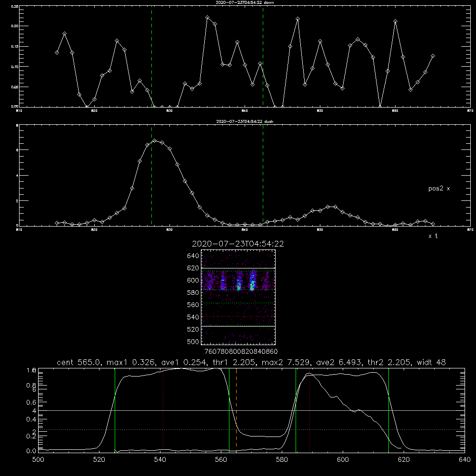Click the '0.4' label on bottom plot y-axis
The image size is (476, 476).
[31, 419]
